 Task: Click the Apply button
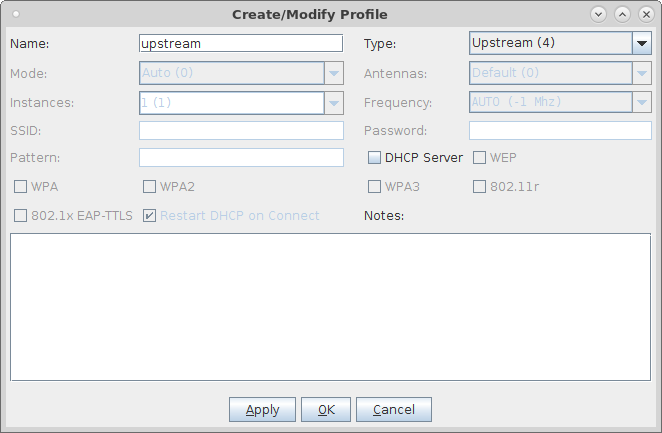point(262,409)
